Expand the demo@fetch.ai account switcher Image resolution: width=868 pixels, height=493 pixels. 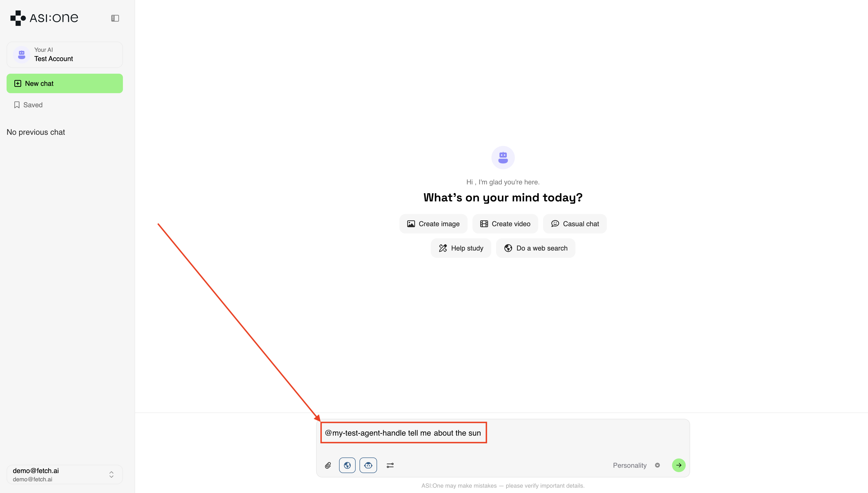111,474
